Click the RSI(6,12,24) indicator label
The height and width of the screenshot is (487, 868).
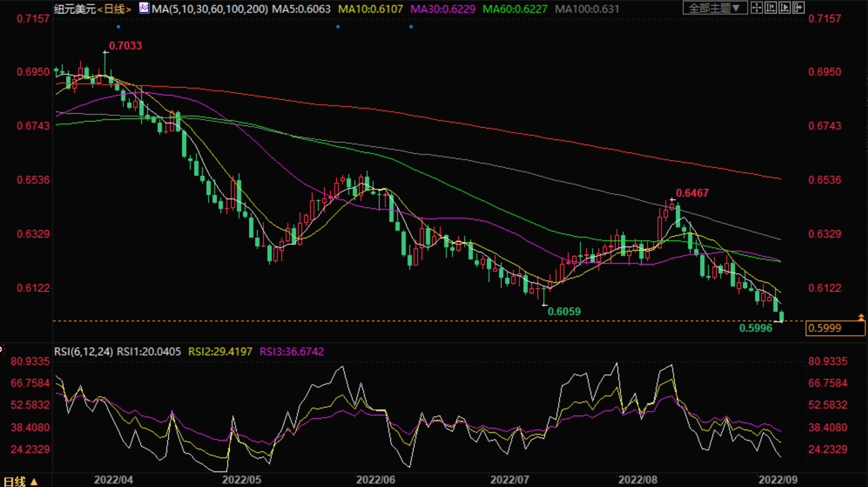84,352
